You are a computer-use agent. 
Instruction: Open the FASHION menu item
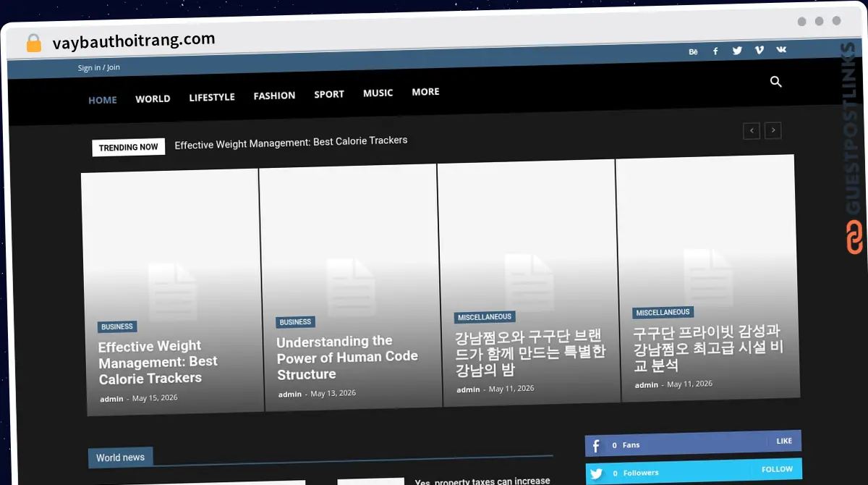274,96
